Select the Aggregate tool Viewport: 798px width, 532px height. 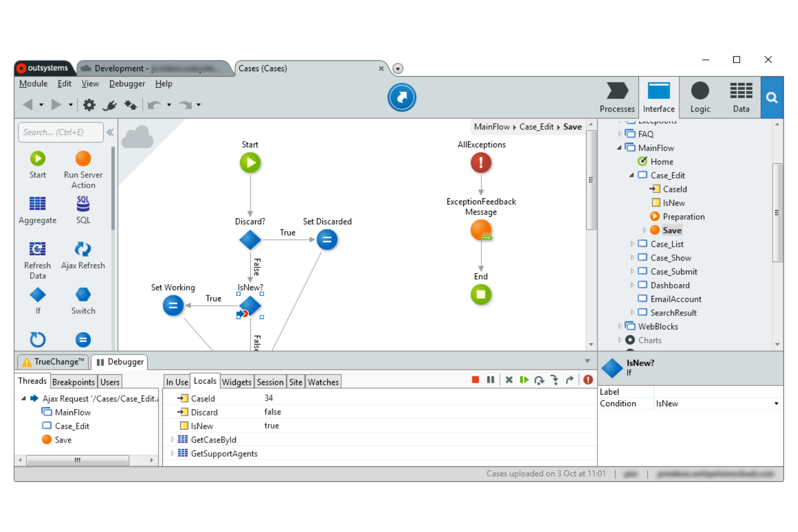38,204
